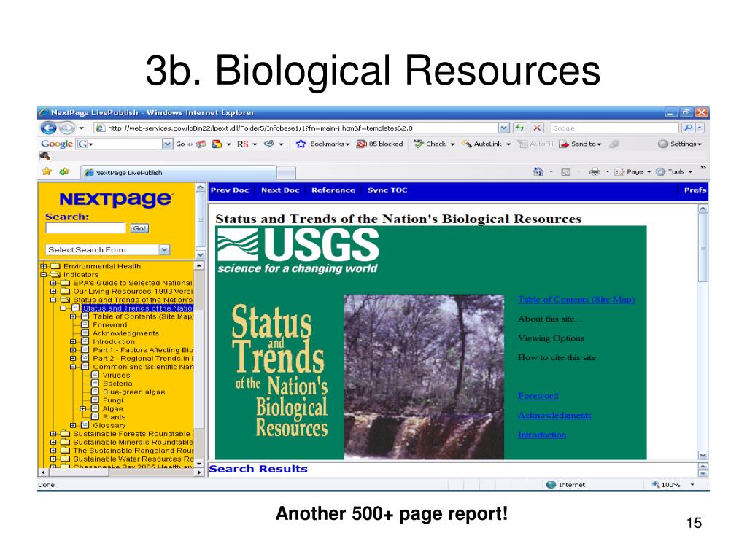The width and height of the screenshot is (747, 560).
Task: Open the Page menu
Action: (x=632, y=172)
